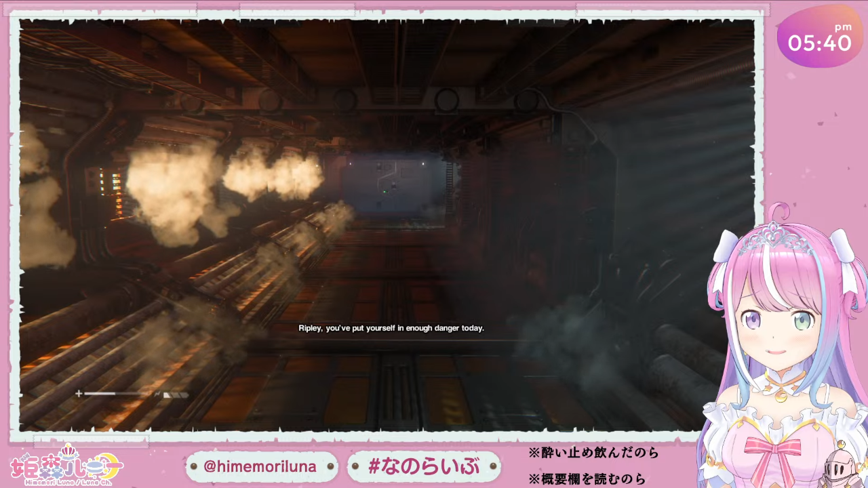Click the @himemoriluna handle label
868x488 pixels.
[x=260, y=466]
